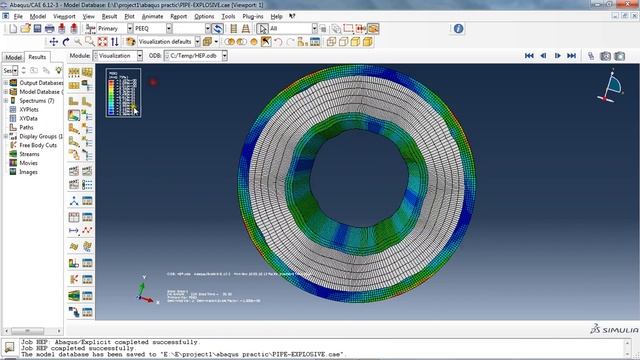Screen dimensions: 640x360
Task: Save the model database with the disk icon
Action: [38, 29]
